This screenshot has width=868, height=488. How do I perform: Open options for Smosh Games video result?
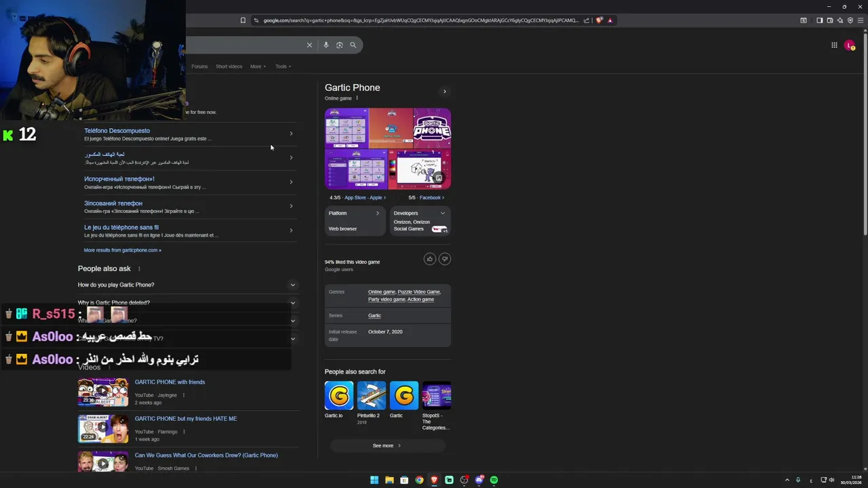pyautogui.click(x=195, y=468)
